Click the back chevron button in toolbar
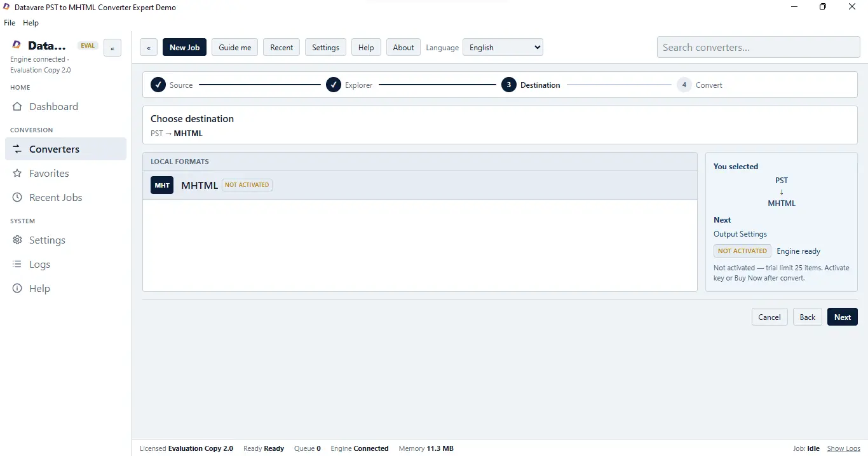 click(x=149, y=48)
